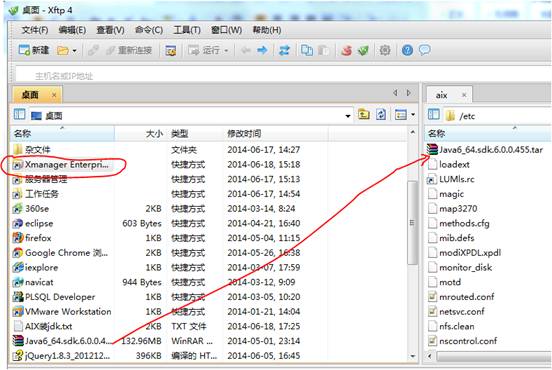Click the Run toolbar button
The width and height of the screenshot is (552, 370).
click(205, 50)
